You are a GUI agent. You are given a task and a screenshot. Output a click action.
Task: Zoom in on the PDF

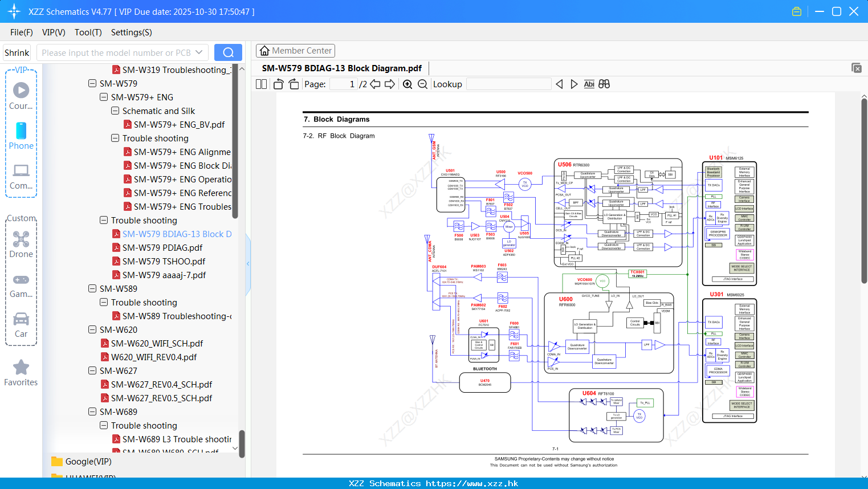(407, 84)
